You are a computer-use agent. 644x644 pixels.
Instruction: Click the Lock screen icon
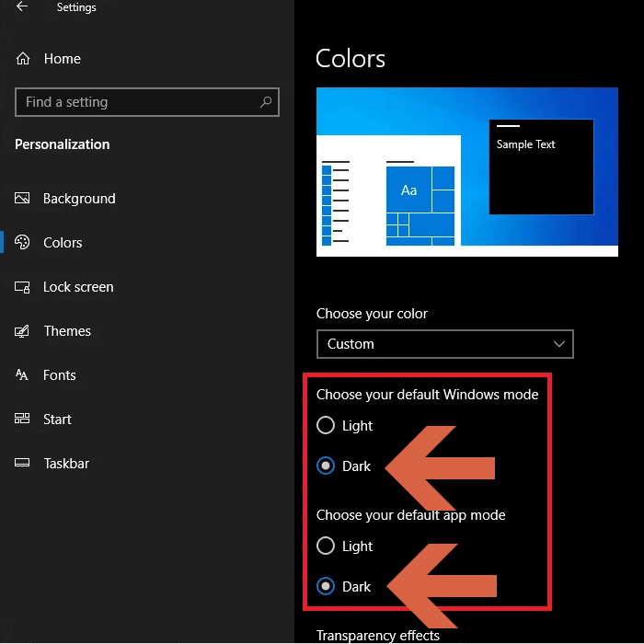pyautogui.click(x=22, y=287)
